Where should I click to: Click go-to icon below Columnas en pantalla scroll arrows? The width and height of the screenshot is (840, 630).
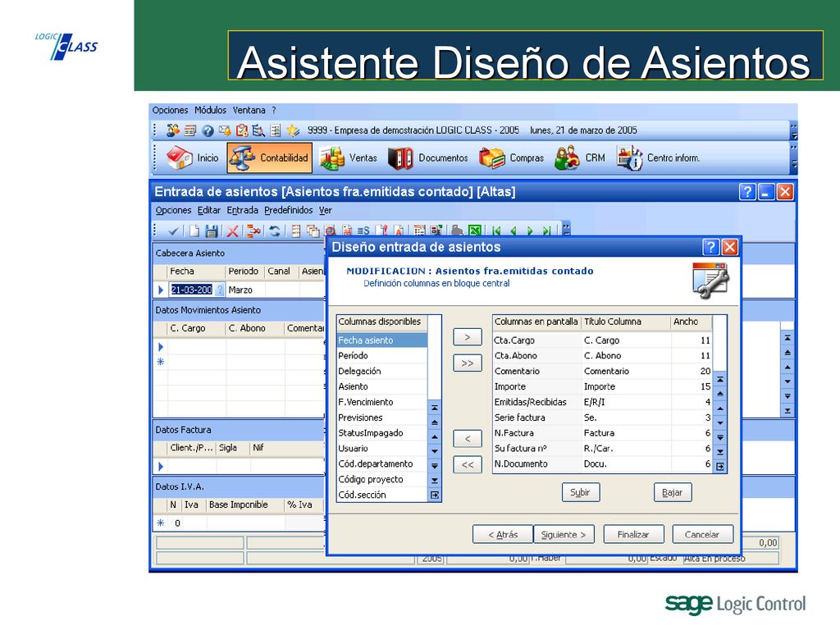coord(720,467)
